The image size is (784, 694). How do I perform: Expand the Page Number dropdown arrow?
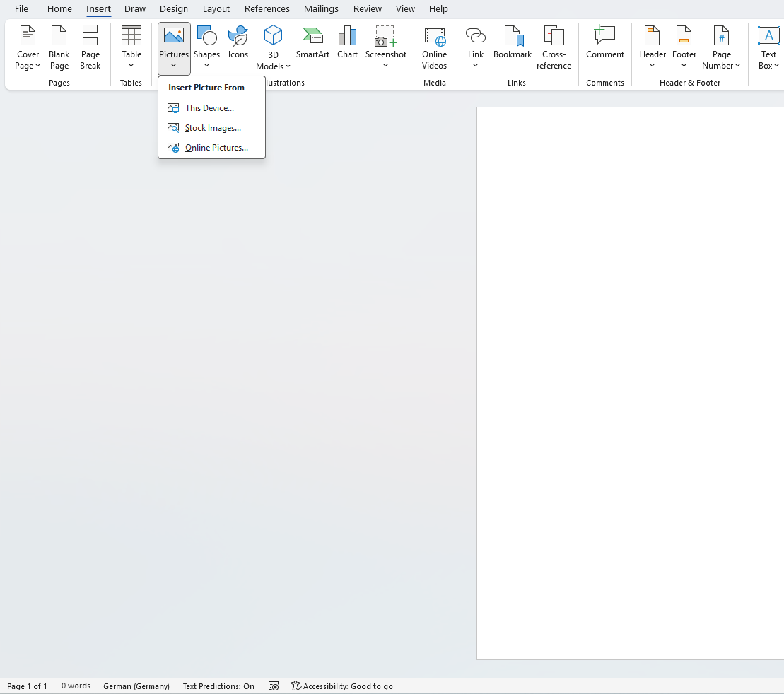pyautogui.click(x=737, y=66)
